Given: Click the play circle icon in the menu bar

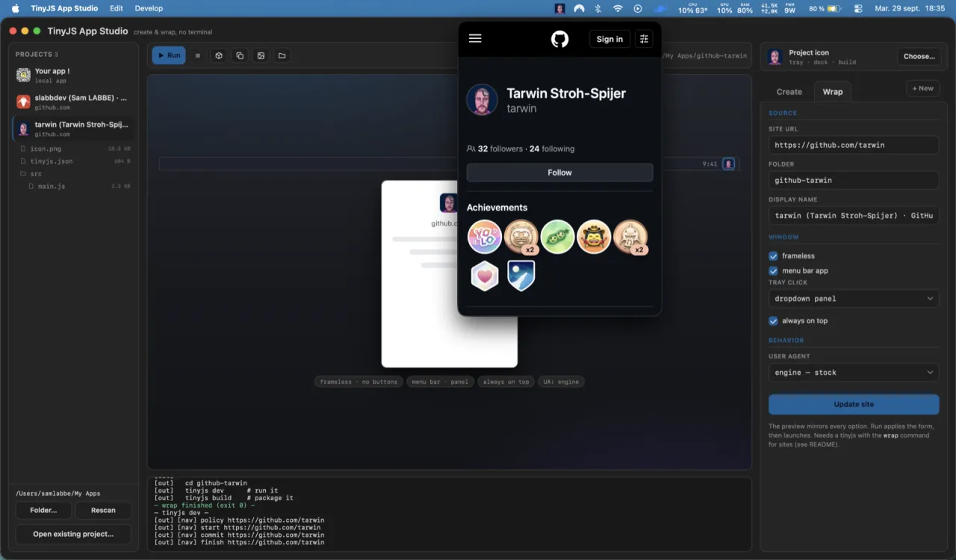Looking at the screenshot, I should click(638, 9).
